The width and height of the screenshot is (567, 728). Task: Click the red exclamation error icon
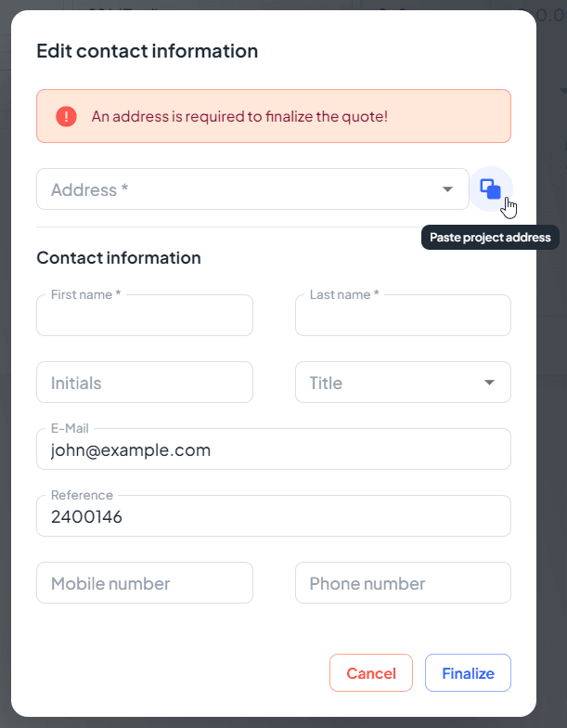(x=66, y=116)
